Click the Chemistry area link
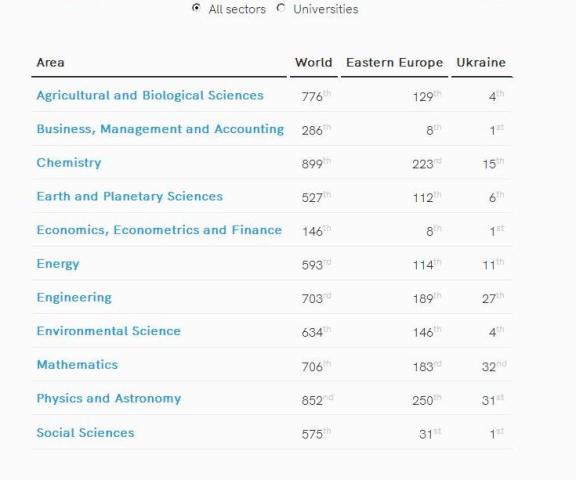 (x=69, y=163)
